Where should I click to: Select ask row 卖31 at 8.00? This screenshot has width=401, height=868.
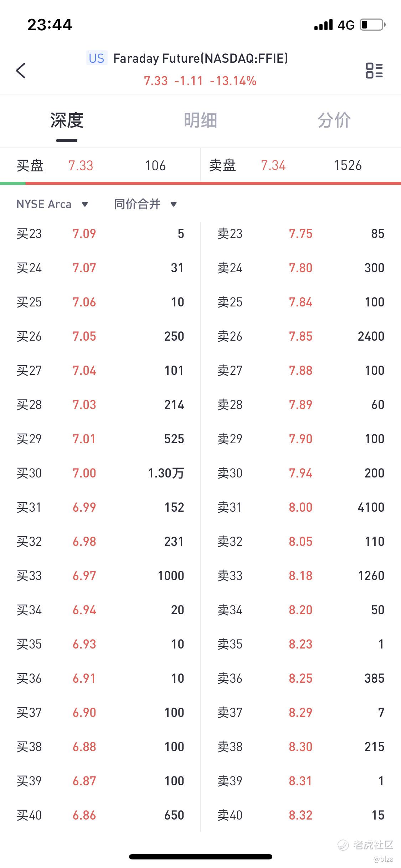(x=301, y=507)
